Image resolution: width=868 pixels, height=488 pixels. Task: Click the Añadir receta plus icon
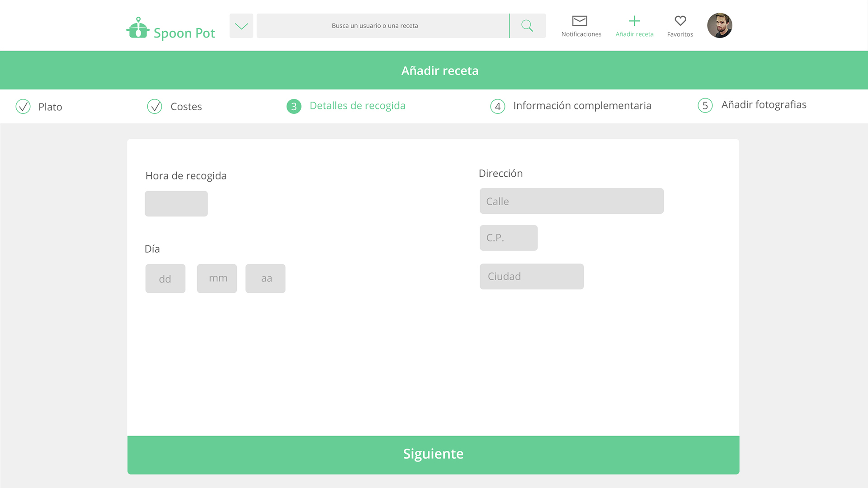pos(634,21)
